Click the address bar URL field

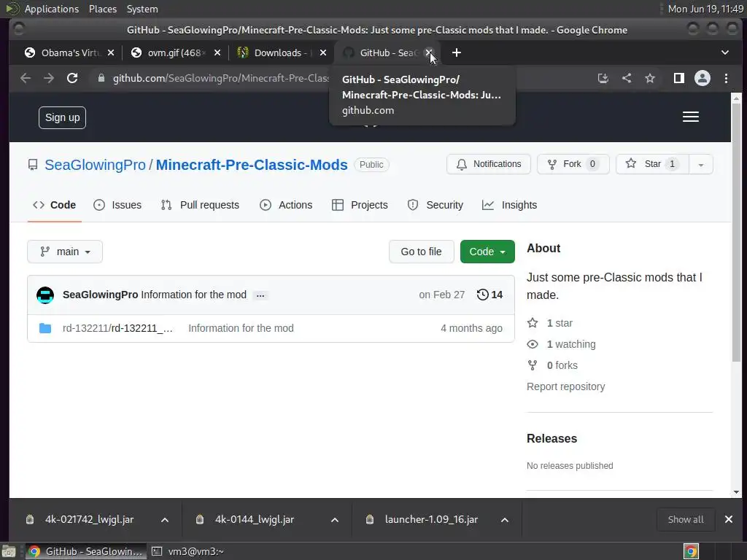[220, 78]
